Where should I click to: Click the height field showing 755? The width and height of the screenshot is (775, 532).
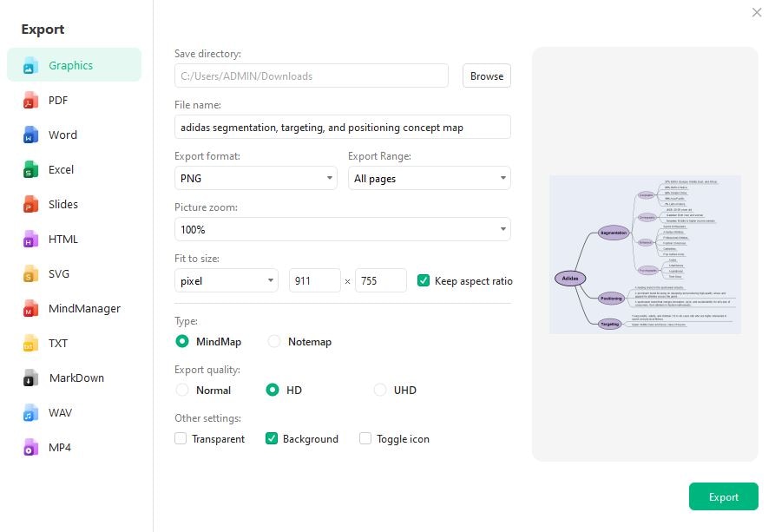381,281
